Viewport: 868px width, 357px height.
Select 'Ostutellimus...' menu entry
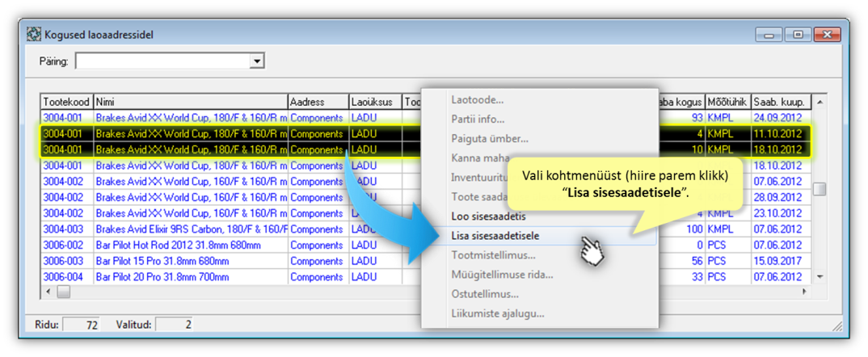coord(485,294)
